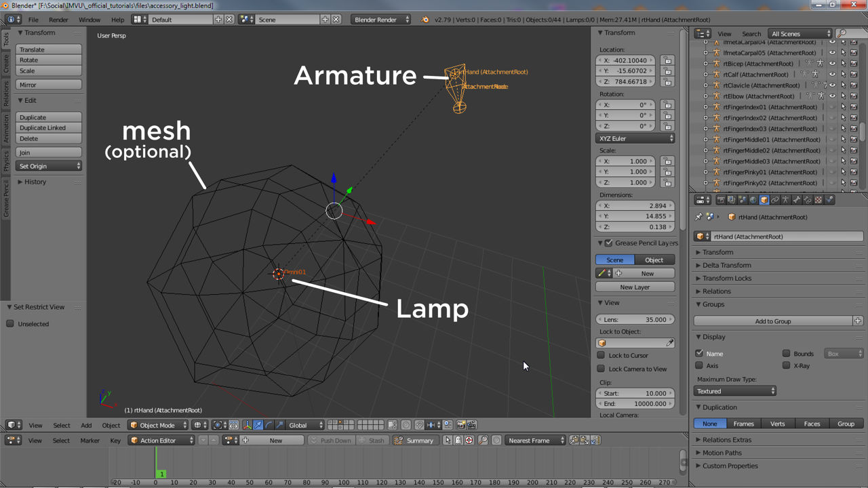
Task: Open the Object Constraints chain tab
Action: [x=775, y=200]
